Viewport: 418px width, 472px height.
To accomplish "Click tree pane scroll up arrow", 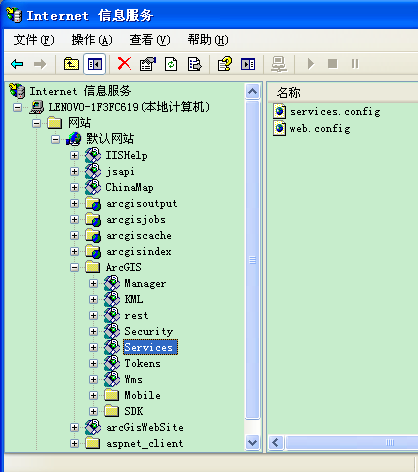I will pos(252,91).
